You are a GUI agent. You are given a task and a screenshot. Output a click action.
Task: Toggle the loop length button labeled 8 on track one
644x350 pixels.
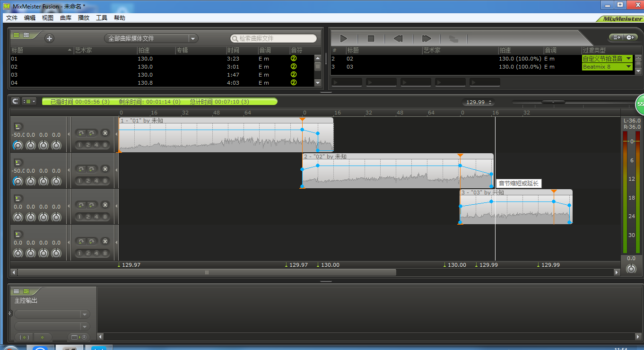click(105, 145)
